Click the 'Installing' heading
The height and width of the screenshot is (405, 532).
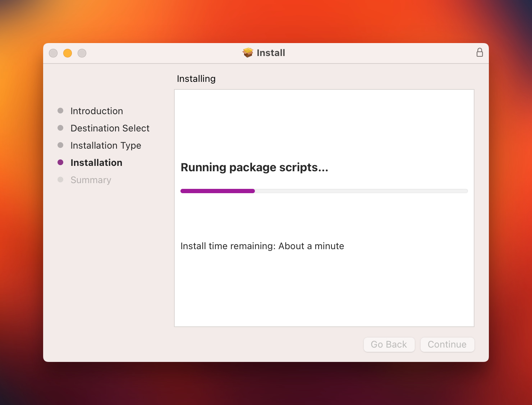point(196,79)
